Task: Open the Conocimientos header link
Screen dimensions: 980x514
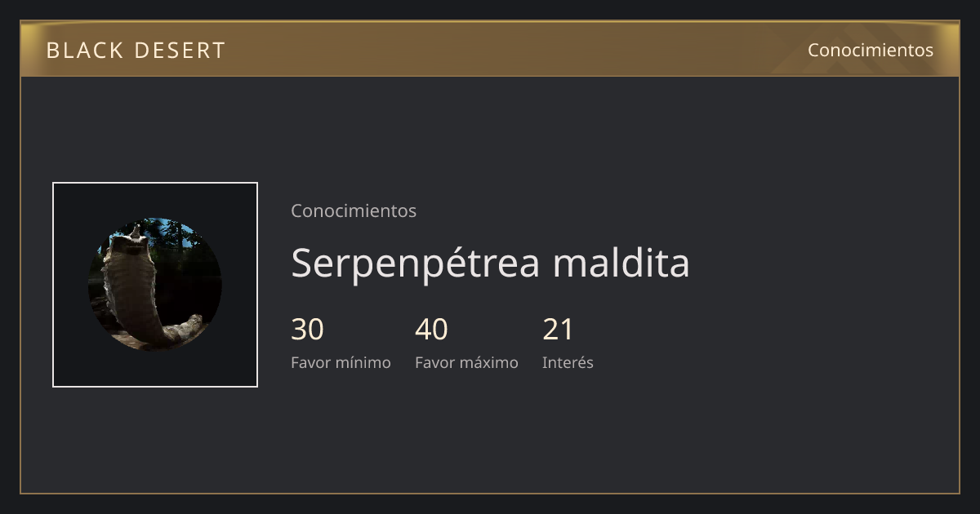Action: click(871, 50)
